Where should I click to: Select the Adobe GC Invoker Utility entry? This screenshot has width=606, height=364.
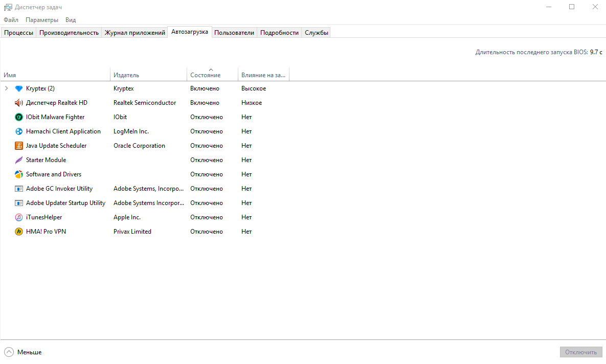pyautogui.click(x=59, y=189)
